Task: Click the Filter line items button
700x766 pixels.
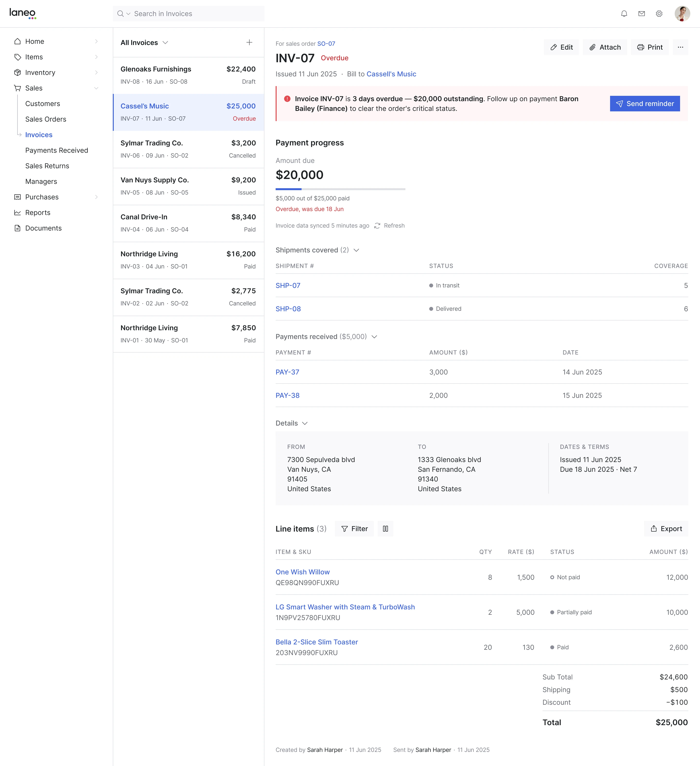Action: 354,529
